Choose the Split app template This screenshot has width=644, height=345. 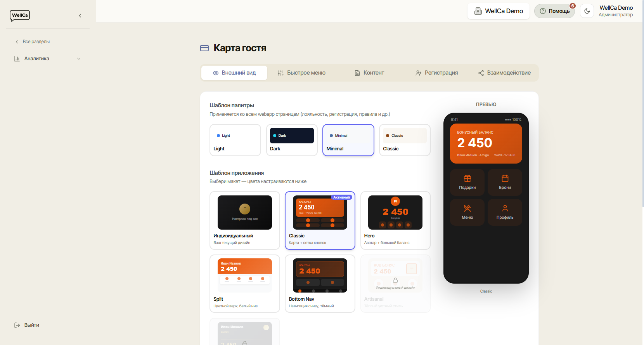click(245, 284)
